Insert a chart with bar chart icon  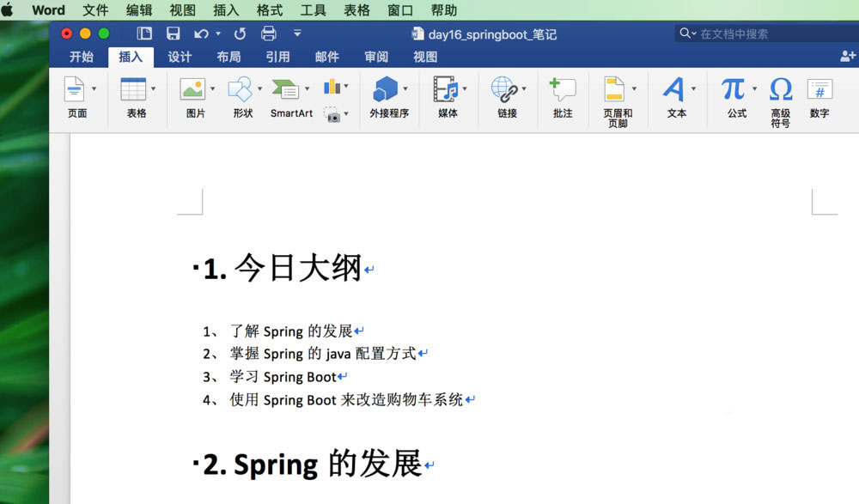[332, 87]
